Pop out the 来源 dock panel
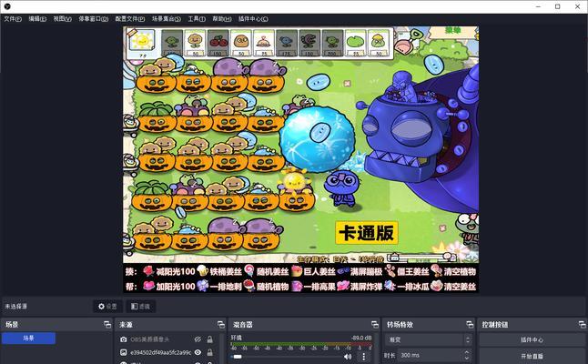Screen dimensions: 588x364 click(x=221, y=324)
